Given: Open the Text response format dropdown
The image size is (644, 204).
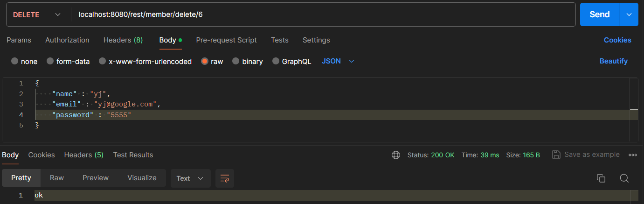Looking at the screenshot, I should 190,178.
